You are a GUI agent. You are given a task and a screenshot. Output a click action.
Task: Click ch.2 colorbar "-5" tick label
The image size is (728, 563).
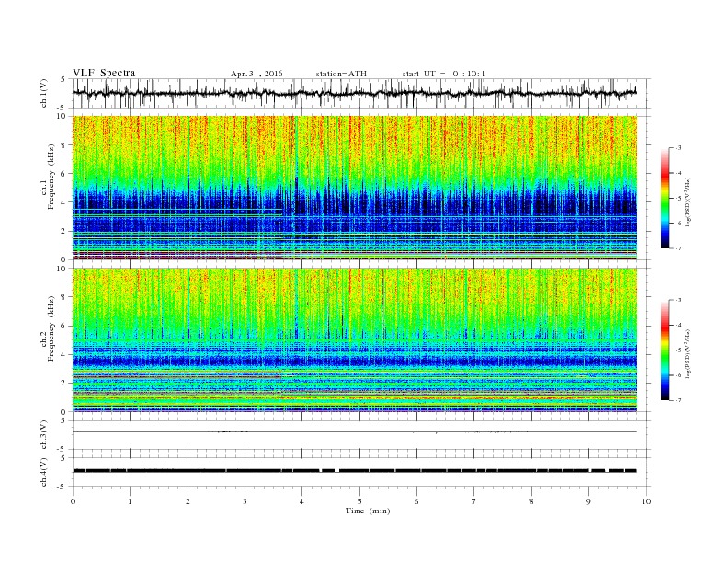point(678,350)
